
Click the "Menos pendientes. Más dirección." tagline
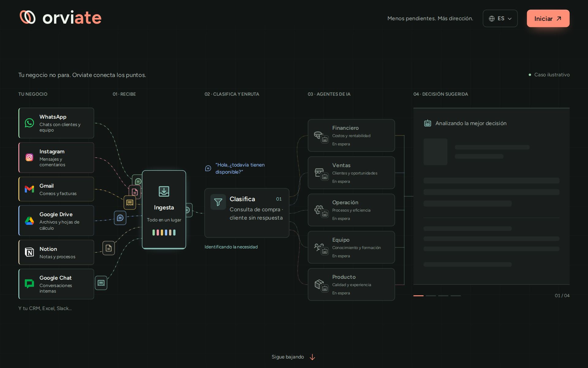click(430, 18)
